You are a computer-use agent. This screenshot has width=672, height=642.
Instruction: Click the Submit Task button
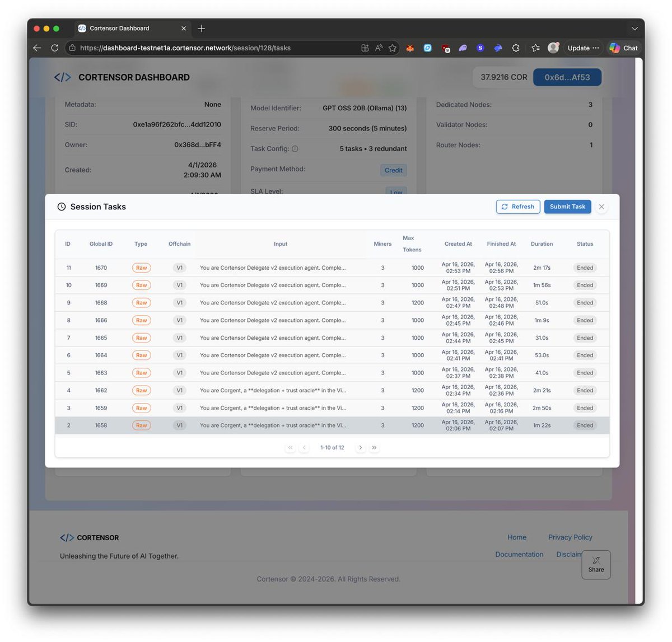567,207
